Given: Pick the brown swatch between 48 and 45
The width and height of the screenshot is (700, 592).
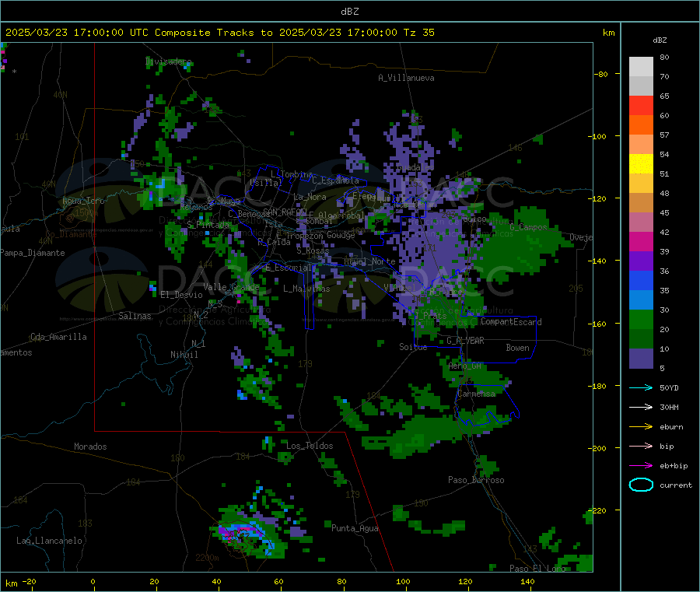Looking at the screenshot, I should [641, 203].
